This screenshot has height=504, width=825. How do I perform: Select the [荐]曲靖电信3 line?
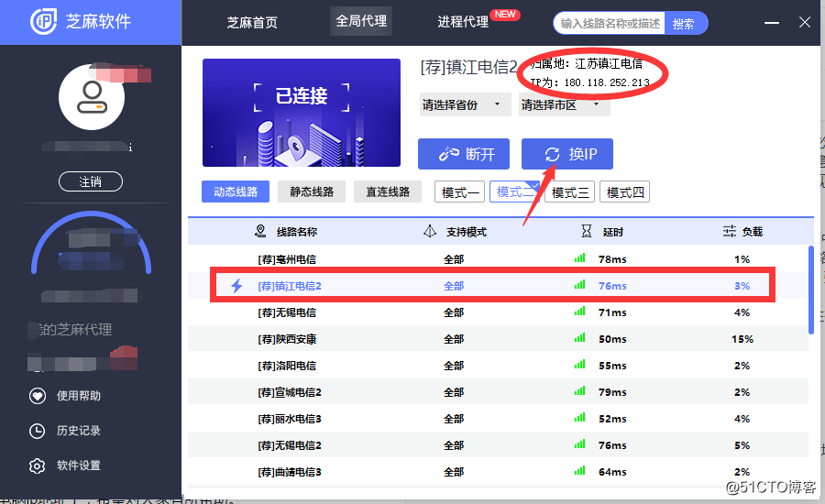pyautogui.click(x=498, y=472)
